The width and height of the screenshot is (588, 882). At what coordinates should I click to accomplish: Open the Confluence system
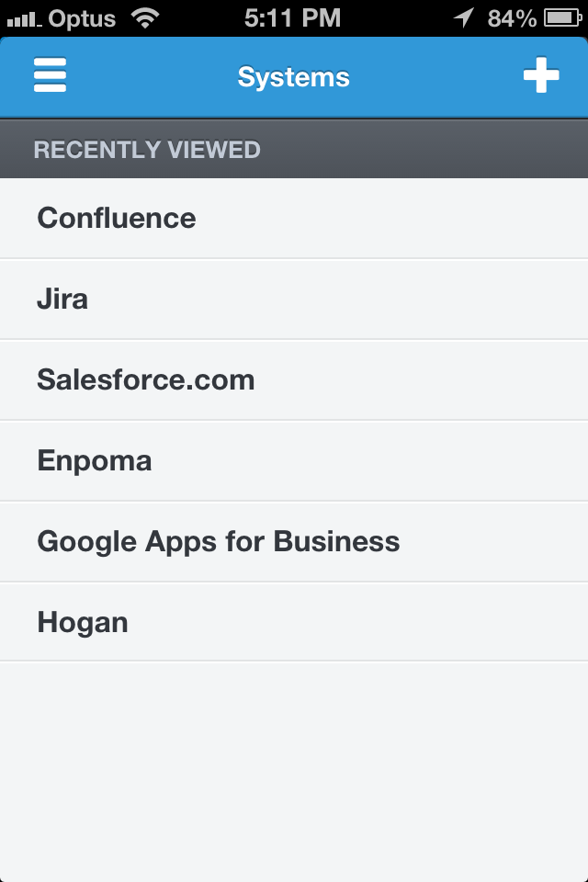point(117,219)
